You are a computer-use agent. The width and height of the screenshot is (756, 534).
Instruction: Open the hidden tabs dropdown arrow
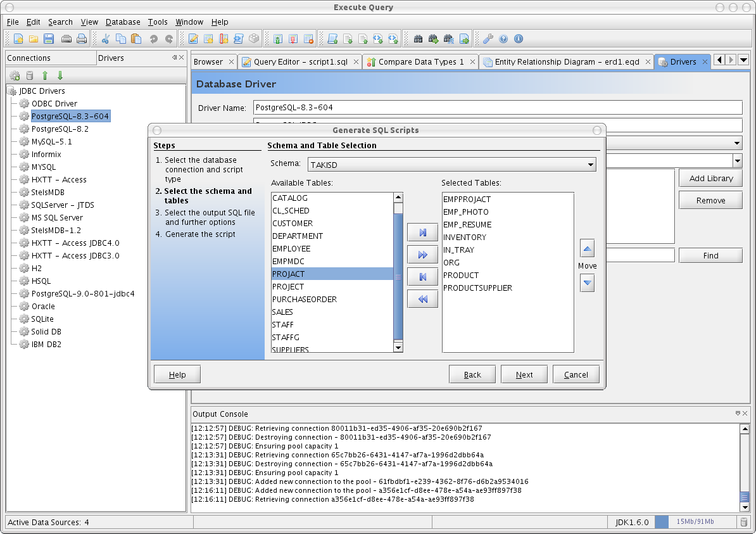(743, 60)
